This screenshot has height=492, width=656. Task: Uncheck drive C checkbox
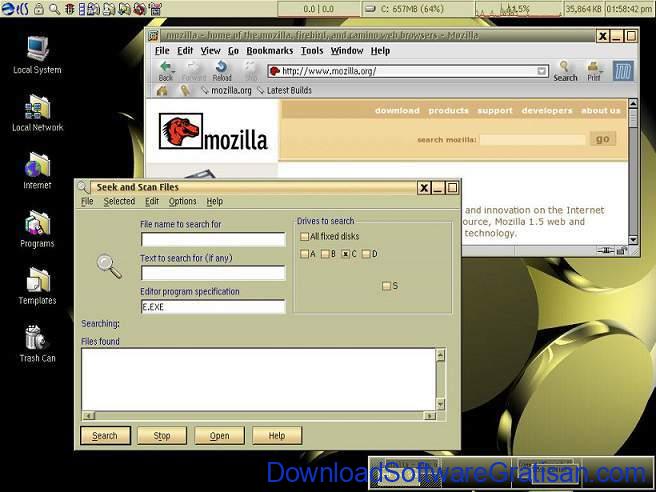346,254
